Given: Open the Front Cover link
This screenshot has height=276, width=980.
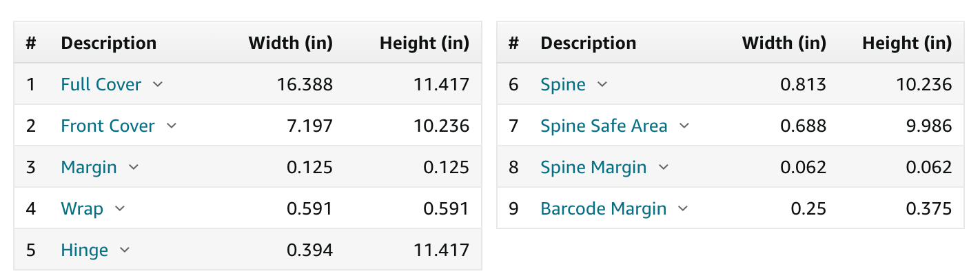Looking at the screenshot, I should tap(108, 126).
